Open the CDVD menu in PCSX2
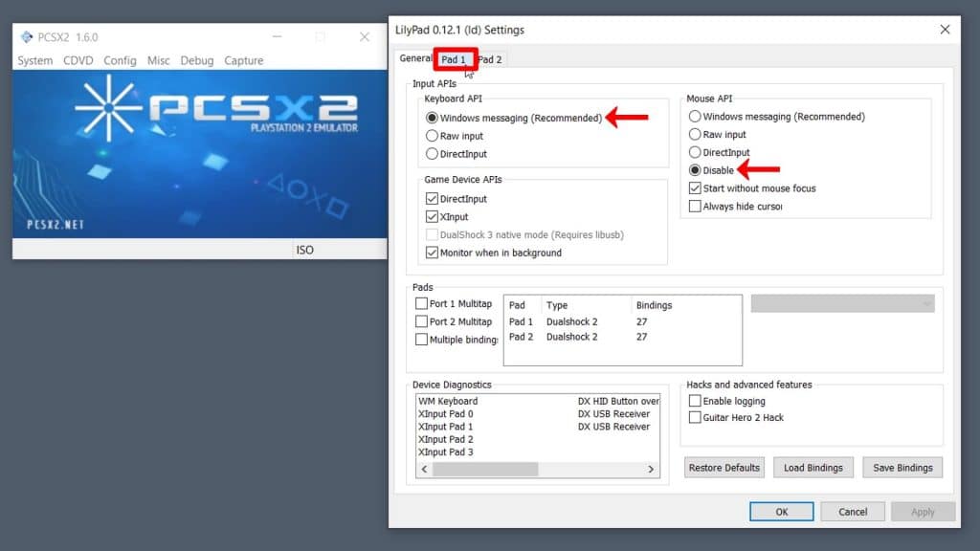 click(78, 60)
